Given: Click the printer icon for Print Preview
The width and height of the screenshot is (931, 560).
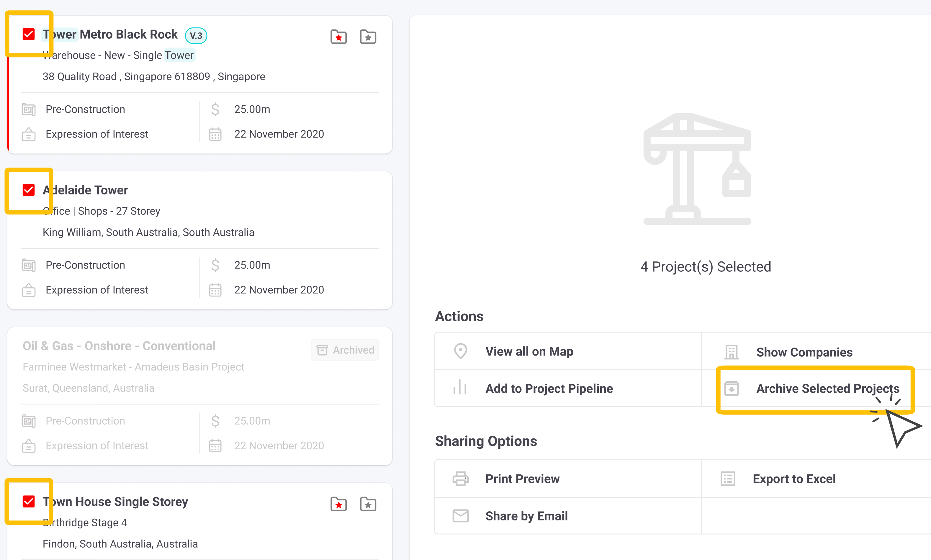Looking at the screenshot, I should (x=460, y=479).
